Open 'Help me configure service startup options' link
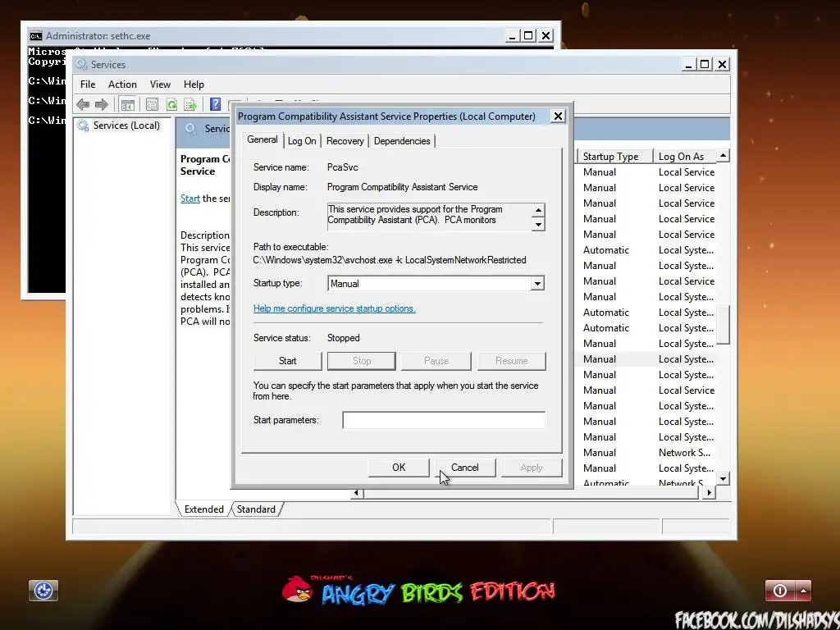The image size is (840, 630). (335, 308)
